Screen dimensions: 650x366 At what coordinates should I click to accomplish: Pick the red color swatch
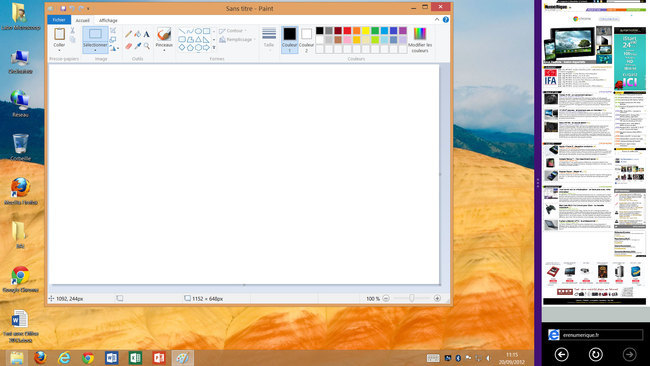pos(347,30)
